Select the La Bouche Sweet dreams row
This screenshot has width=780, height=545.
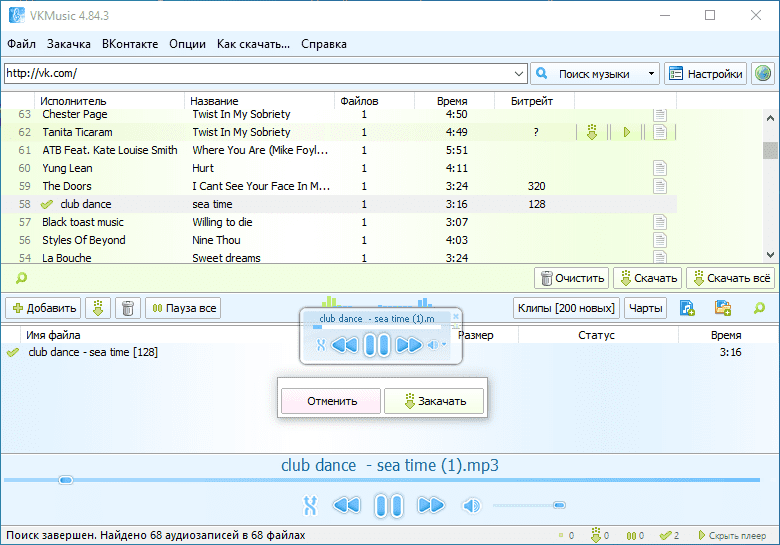(x=339, y=258)
